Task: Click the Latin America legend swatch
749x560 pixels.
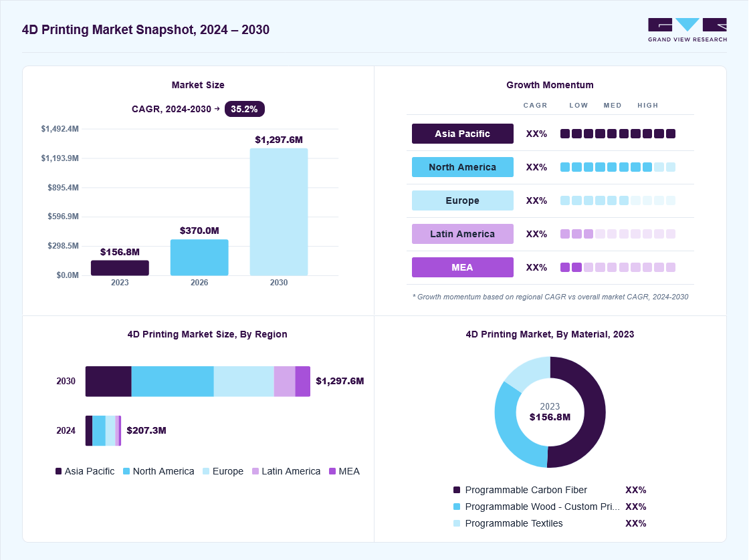Action: [255, 471]
